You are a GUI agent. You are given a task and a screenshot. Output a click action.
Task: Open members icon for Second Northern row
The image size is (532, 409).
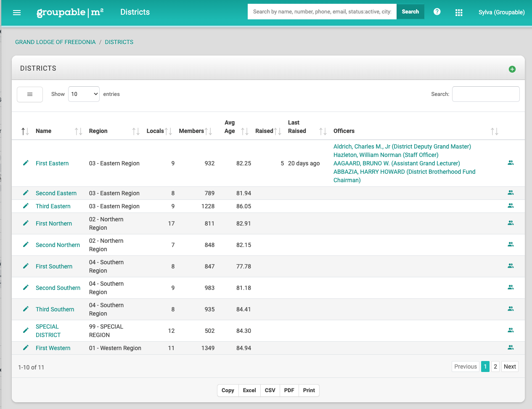coord(511,244)
